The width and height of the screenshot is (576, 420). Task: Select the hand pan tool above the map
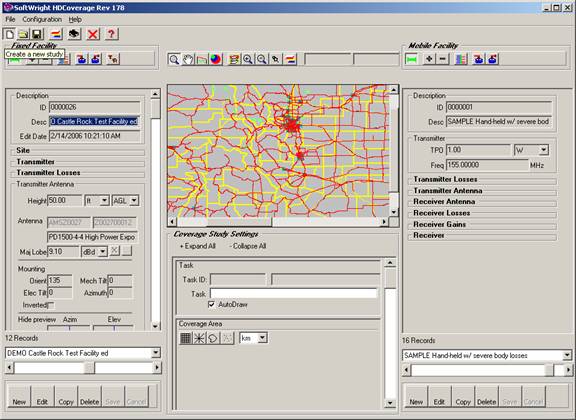click(x=188, y=59)
